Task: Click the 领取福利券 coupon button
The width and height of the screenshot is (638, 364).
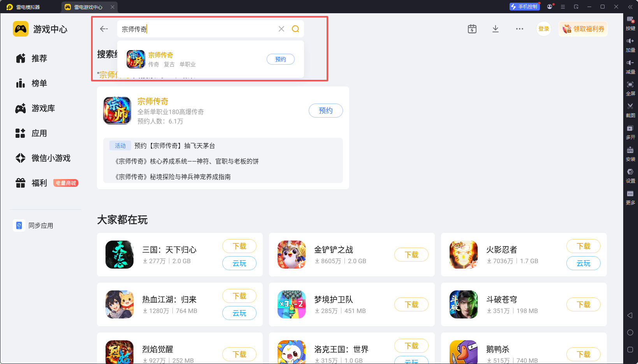Action: tap(583, 29)
